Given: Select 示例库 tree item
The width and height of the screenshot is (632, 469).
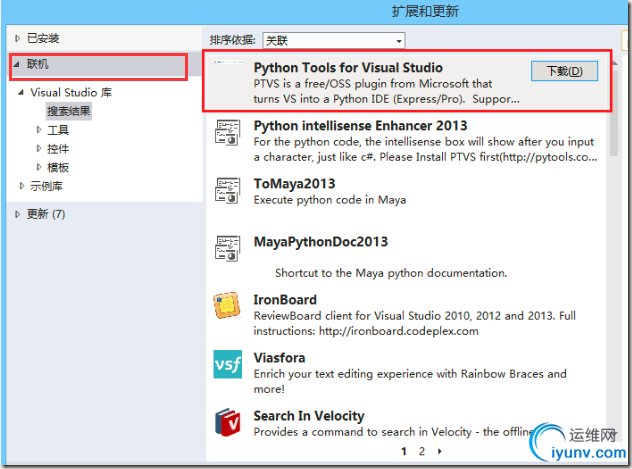Looking at the screenshot, I should tap(46, 186).
